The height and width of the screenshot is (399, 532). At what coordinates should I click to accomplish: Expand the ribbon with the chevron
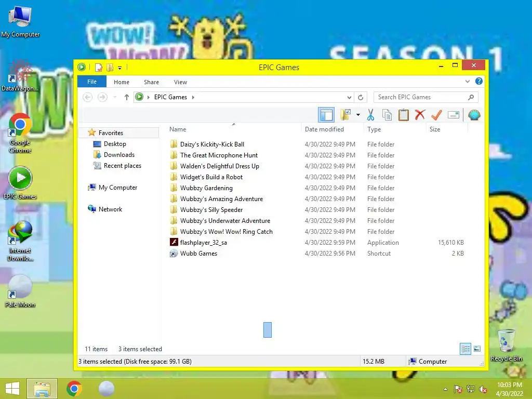(468, 82)
